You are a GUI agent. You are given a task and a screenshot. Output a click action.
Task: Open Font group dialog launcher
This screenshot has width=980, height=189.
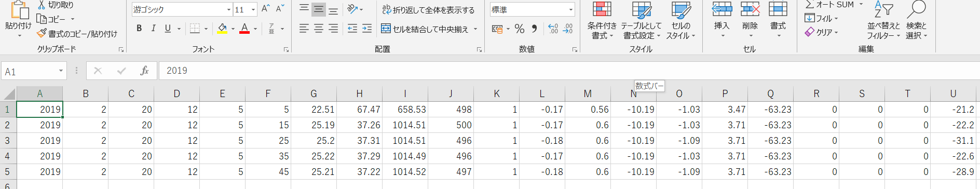pos(286,49)
